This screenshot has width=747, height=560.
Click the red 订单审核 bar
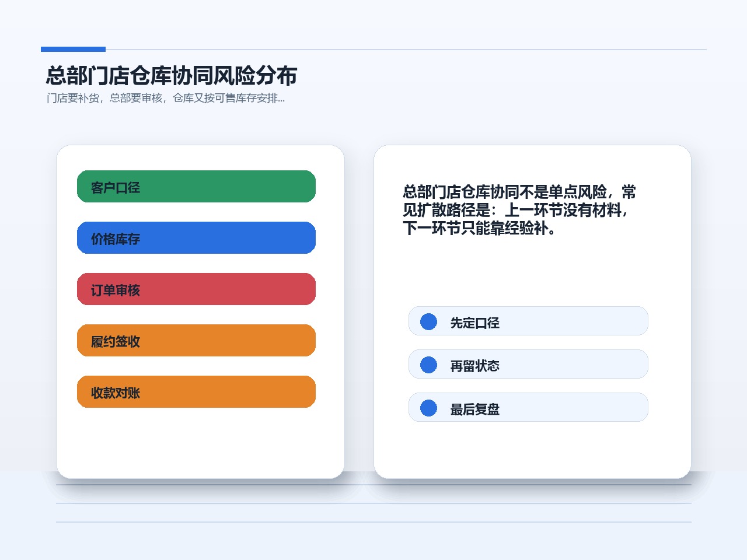click(196, 289)
